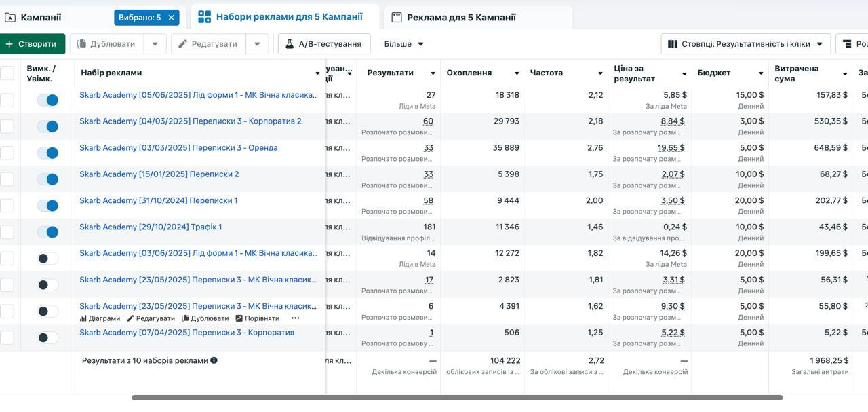
Task: Open 'Переписки 3 - Оренда' ad set link
Action: tap(178, 148)
